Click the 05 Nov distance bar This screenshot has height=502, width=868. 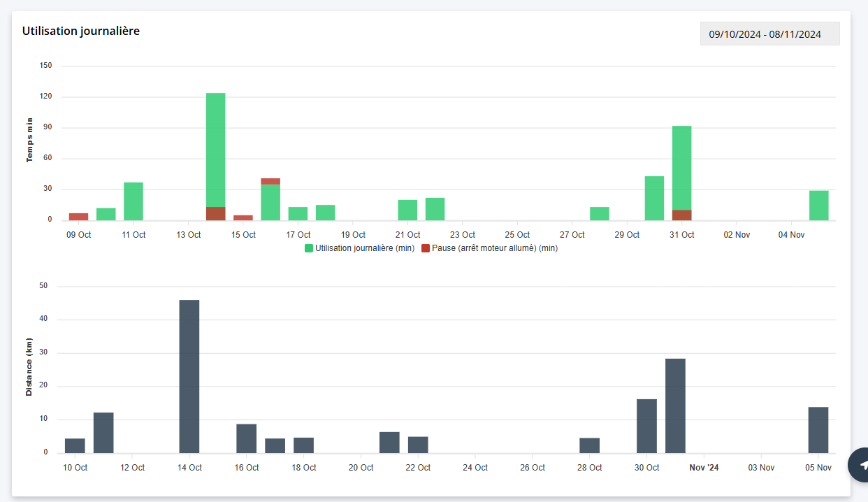point(818,430)
